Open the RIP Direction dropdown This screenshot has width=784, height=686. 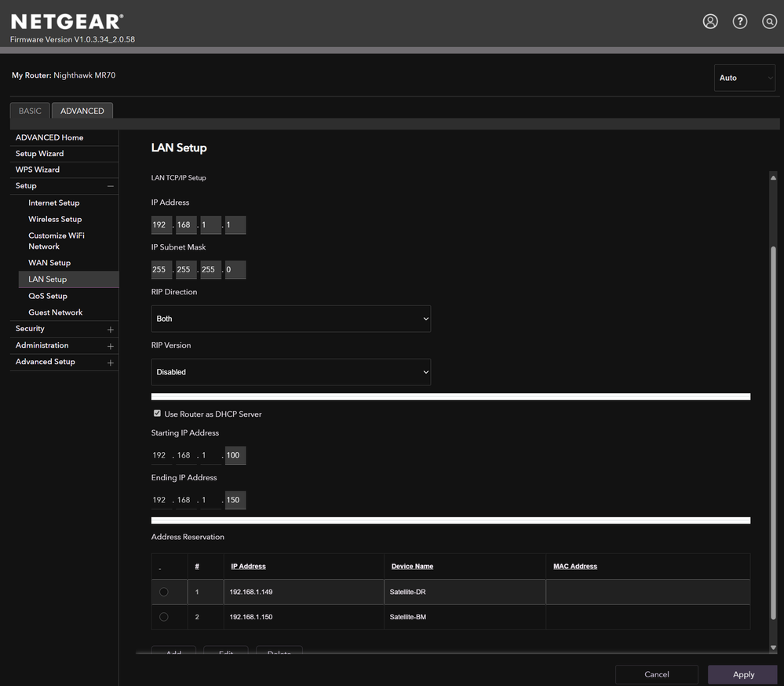pyautogui.click(x=290, y=319)
